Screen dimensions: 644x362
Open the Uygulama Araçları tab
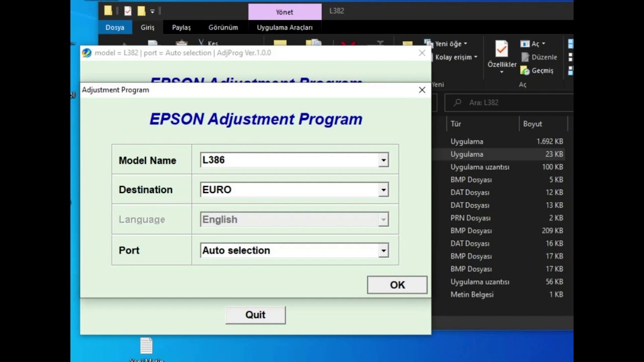coord(285,28)
